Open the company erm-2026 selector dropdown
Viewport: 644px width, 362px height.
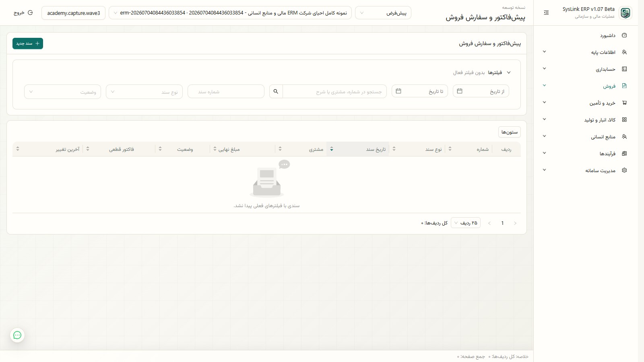(230, 13)
